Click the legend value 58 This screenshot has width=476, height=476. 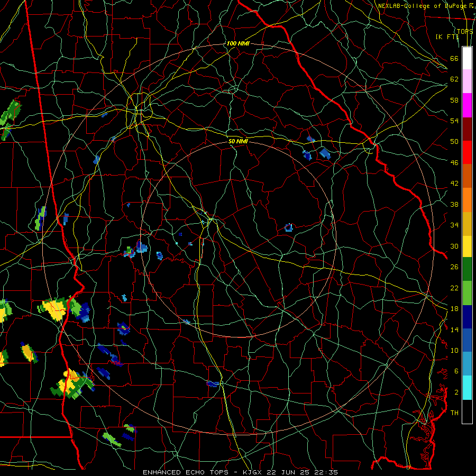pyautogui.click(x=454, y=100)
